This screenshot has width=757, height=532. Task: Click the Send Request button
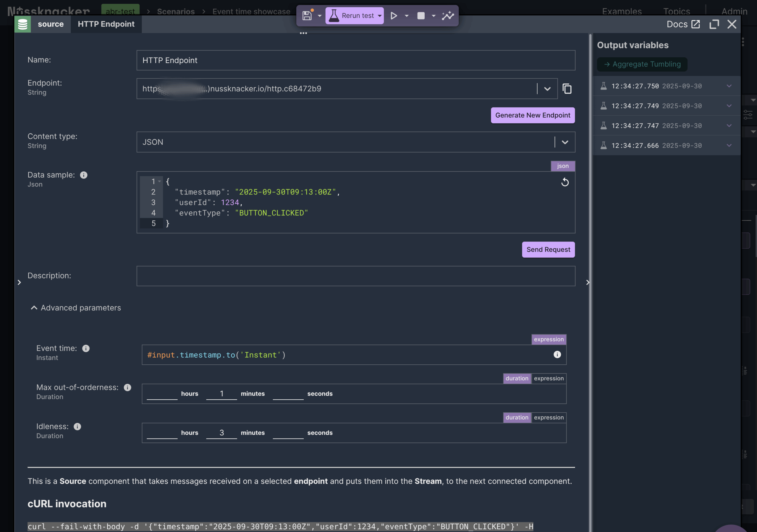click(548, 249)
